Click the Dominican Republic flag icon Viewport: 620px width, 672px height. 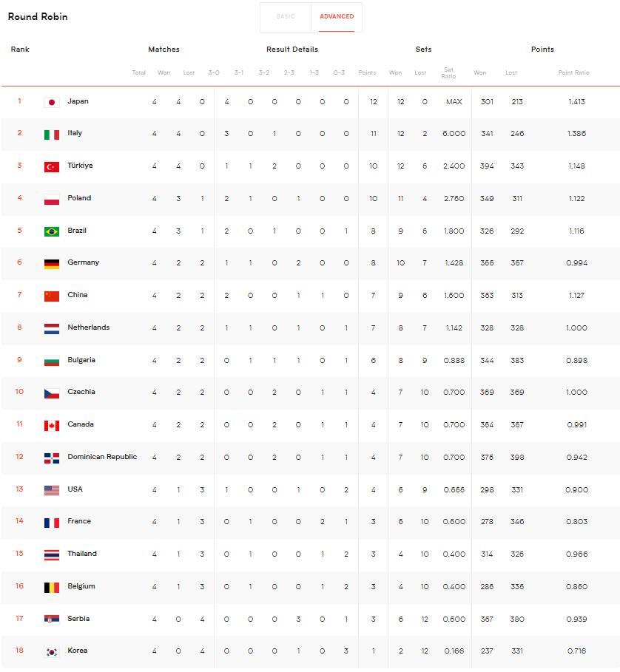[x=52, y=458]
